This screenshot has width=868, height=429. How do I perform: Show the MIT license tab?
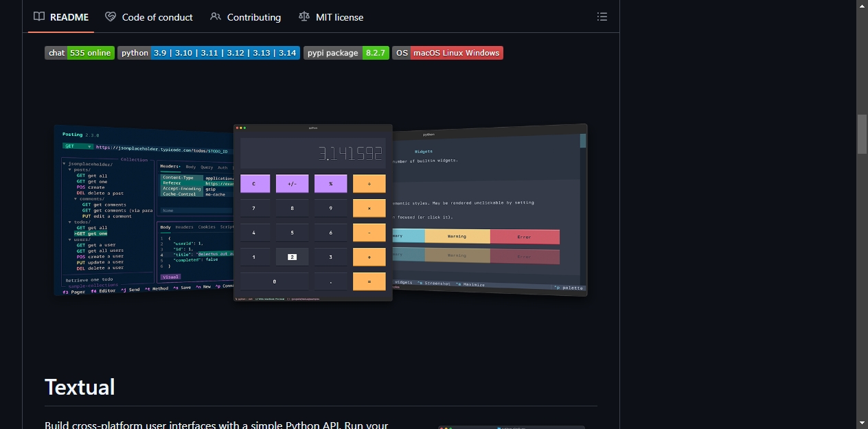coord(332,16)
